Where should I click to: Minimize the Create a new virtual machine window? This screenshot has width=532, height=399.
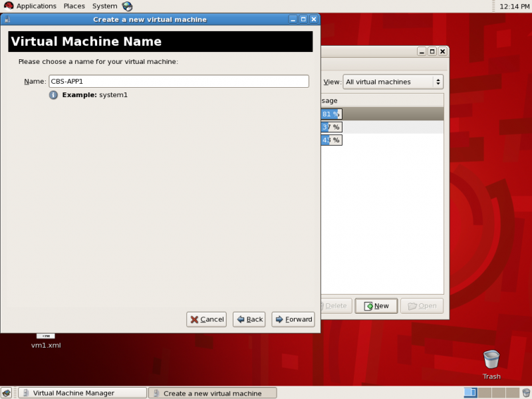coord(293,19)
